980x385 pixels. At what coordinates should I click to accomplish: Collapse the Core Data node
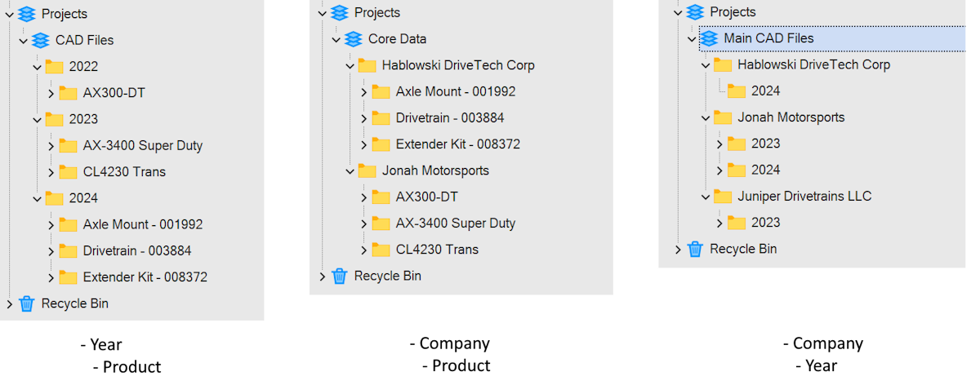[336, 39]
